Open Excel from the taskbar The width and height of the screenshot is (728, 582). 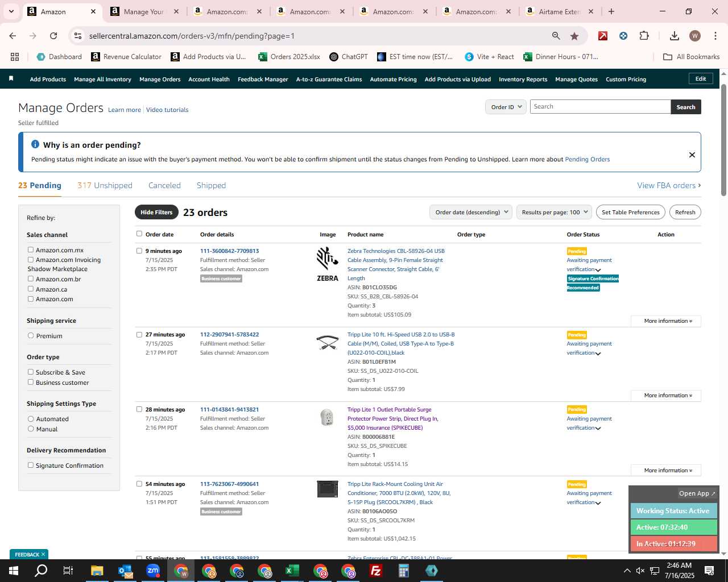coord(292,571)
